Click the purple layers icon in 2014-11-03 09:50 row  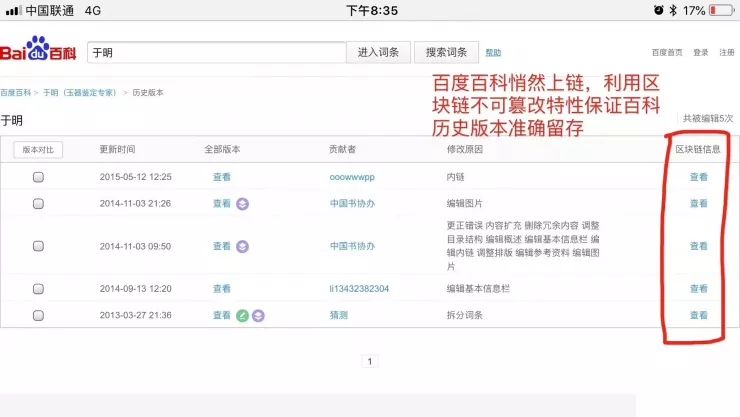click(x=243, y=246)
